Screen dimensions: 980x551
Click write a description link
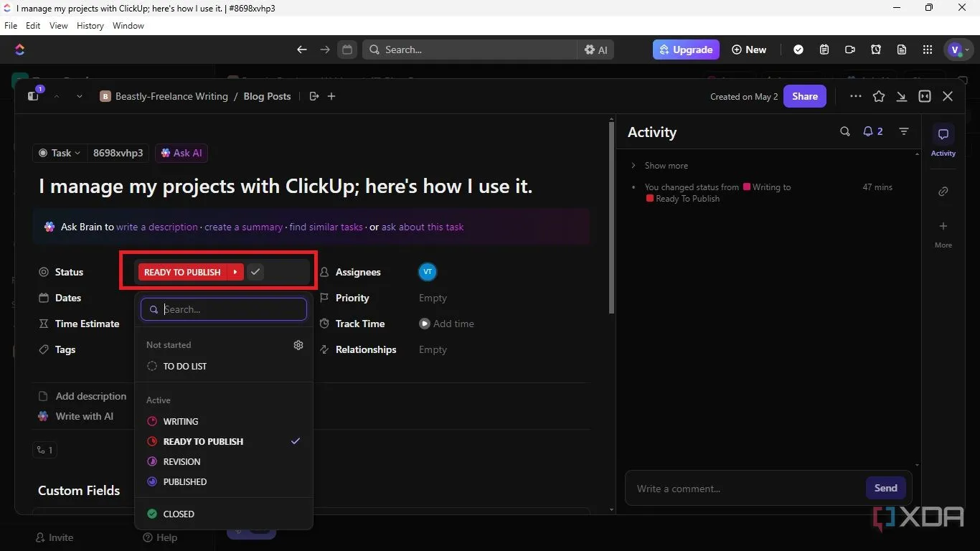pos(157,227)
